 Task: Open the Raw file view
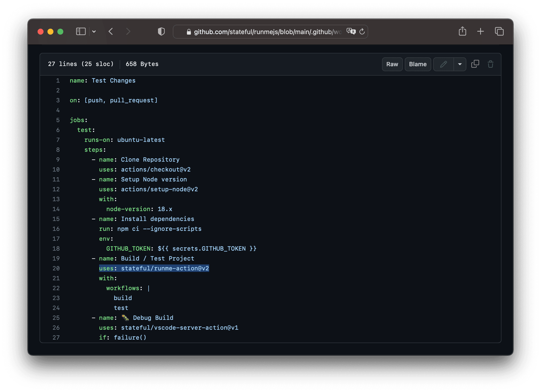(392, 64)
